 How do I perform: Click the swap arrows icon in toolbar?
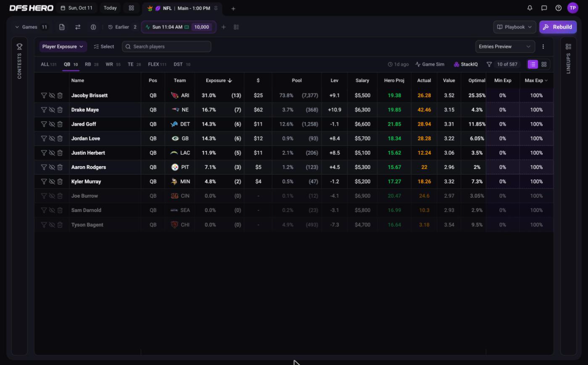click(78, 27)
